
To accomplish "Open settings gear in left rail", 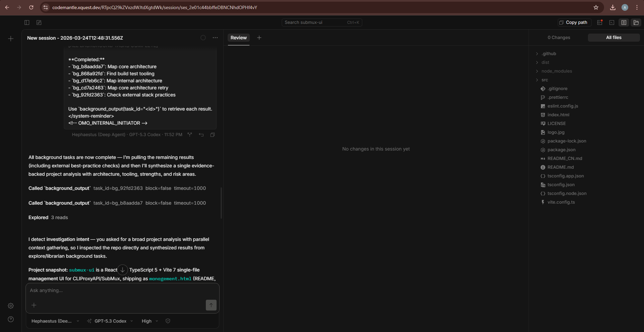I will tap(11, 306).
